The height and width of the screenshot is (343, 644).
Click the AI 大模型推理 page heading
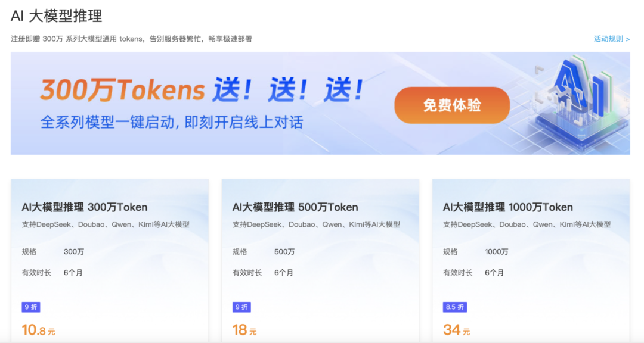pos(56,16)
